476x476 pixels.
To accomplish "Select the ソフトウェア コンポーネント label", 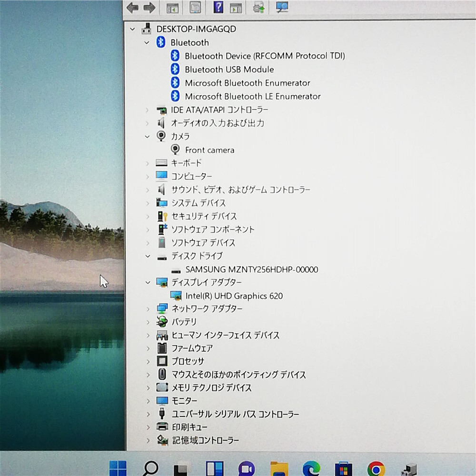I will (x=213, y=229).
